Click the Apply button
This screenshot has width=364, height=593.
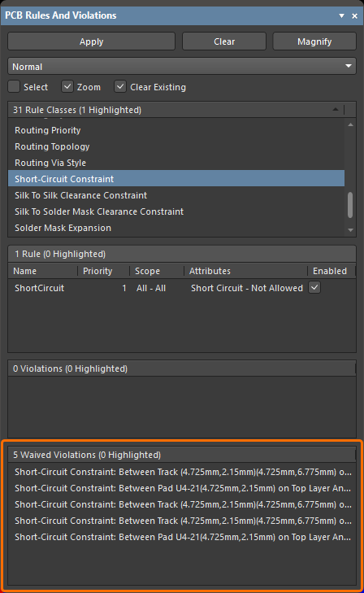point(91,41)
